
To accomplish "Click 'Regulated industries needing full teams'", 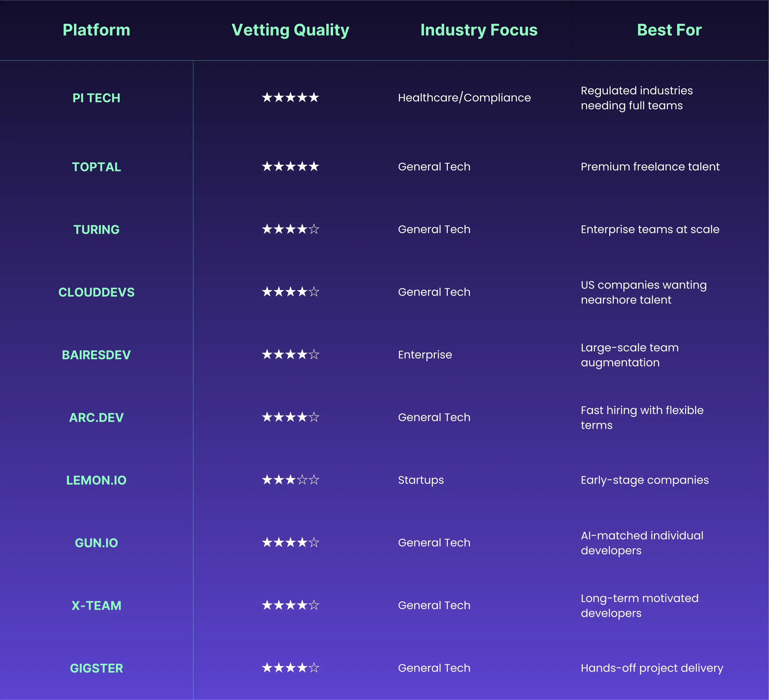I will (637, 98).
